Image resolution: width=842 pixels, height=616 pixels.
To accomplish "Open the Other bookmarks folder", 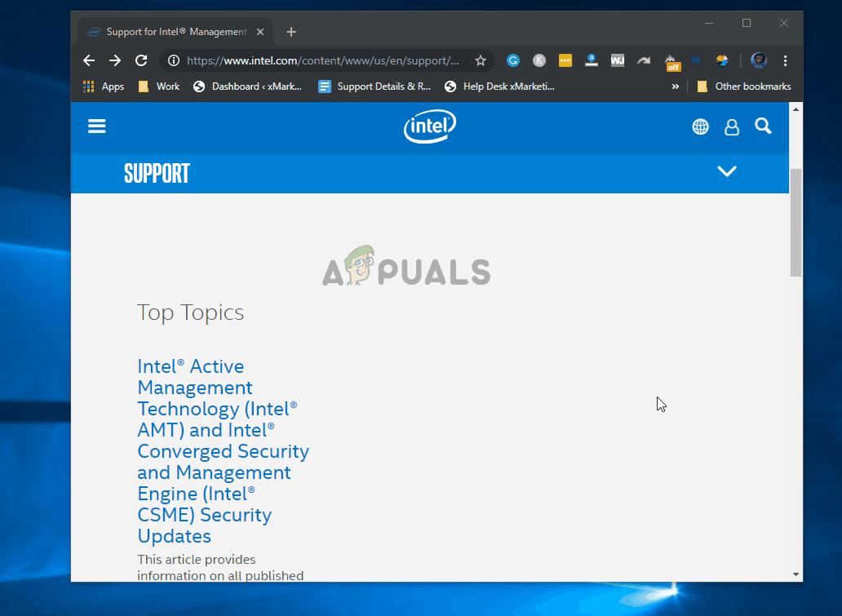I will click(743, 86).
